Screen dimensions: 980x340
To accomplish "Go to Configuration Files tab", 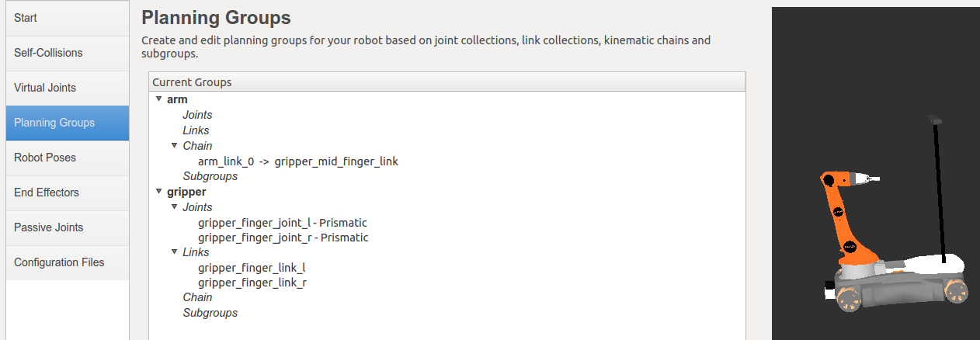I will pyautogui.click(x=68, y=262).
